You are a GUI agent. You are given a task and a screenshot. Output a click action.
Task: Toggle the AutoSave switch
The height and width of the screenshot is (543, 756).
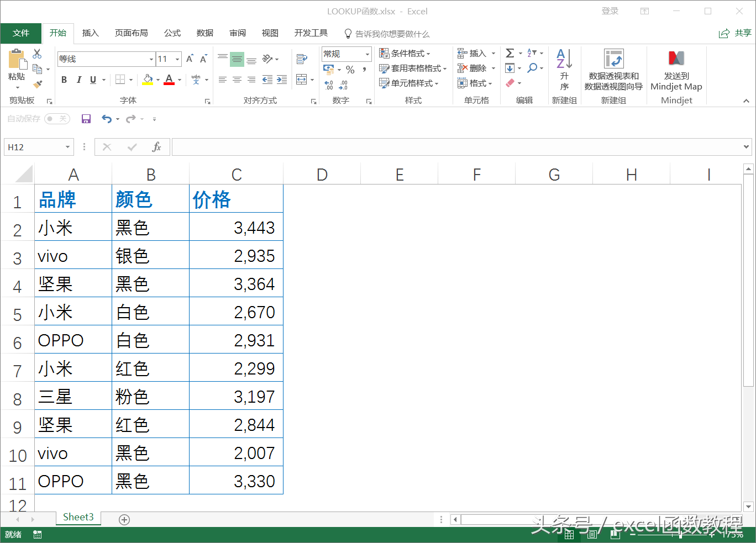(x=57, y=119)
